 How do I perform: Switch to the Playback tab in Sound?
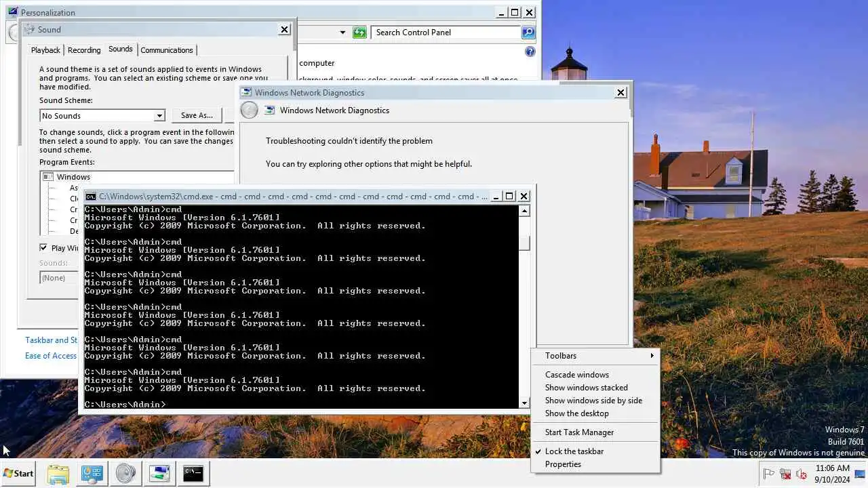coord(45,50)
